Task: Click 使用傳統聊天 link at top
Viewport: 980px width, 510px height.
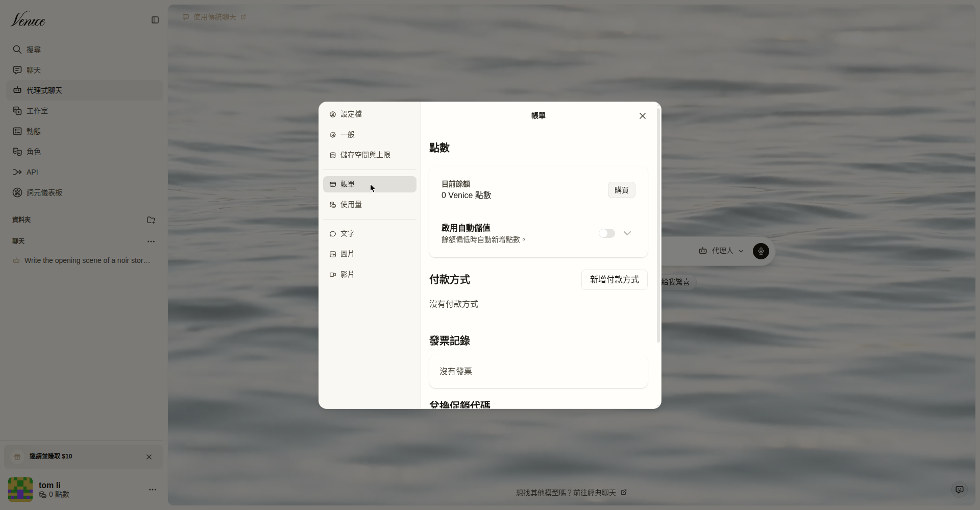Action: click(214, 17)
